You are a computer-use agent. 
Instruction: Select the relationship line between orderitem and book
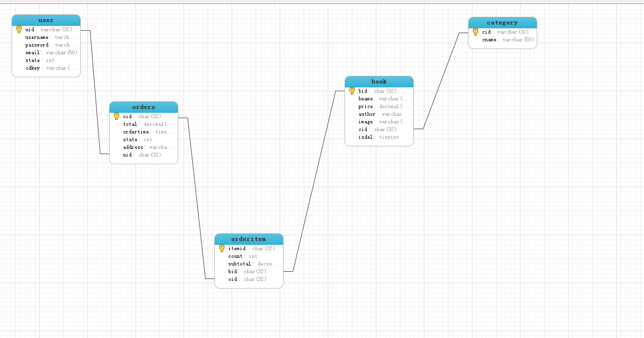pos(314,181)
